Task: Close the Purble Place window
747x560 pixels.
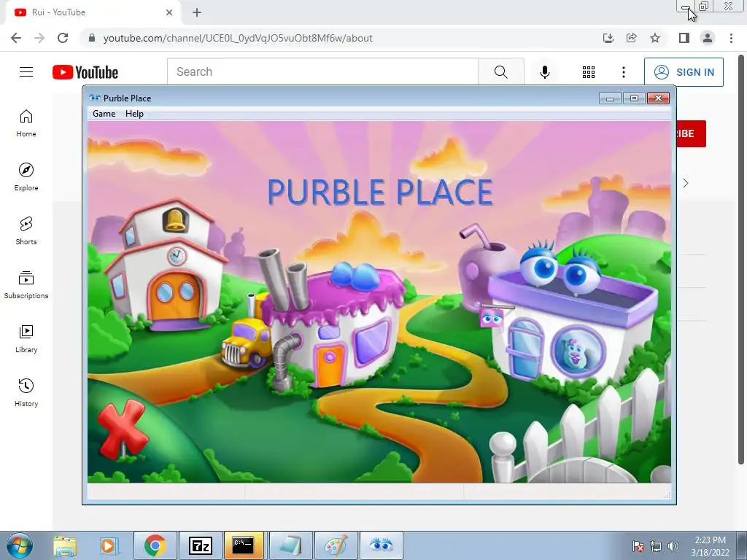Action: [x=659, y=98]
